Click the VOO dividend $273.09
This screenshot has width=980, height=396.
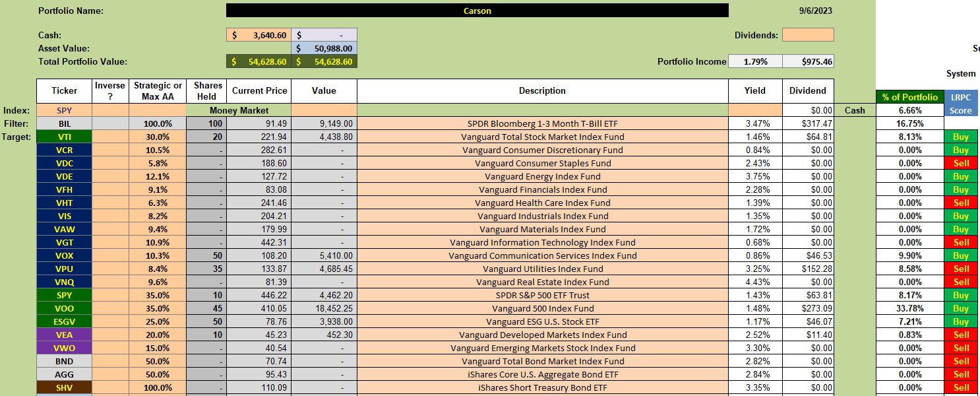(x=808, y=308)
